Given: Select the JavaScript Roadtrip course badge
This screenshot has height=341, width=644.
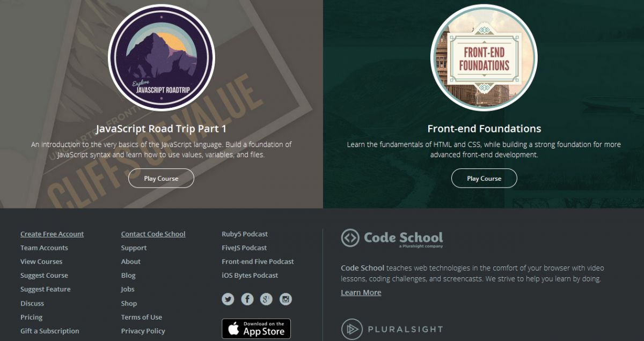Looking at the screenshot, I should pos(162,57).
